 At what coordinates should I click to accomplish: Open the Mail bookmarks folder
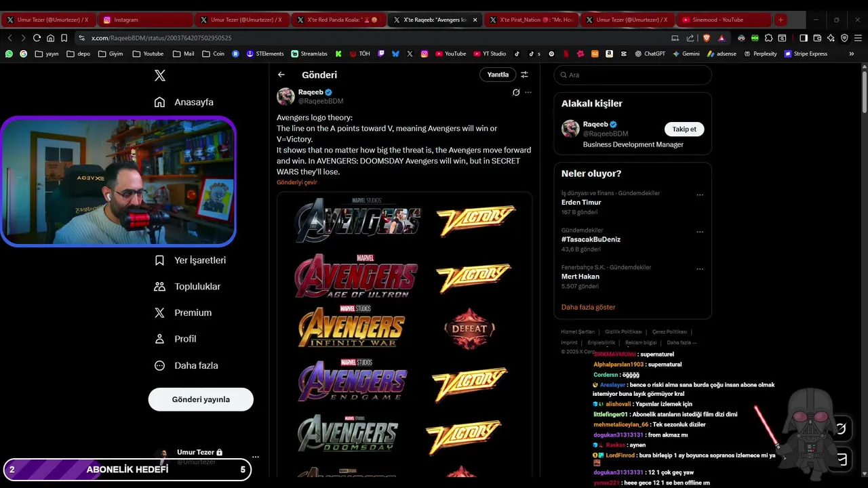pyautogui.click(x=183, y=54)
